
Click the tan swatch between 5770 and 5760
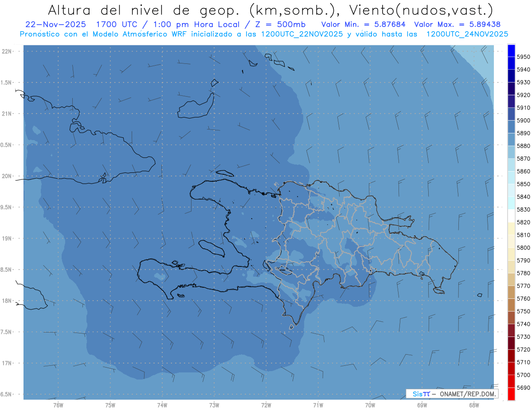click(x=511, y=292)
